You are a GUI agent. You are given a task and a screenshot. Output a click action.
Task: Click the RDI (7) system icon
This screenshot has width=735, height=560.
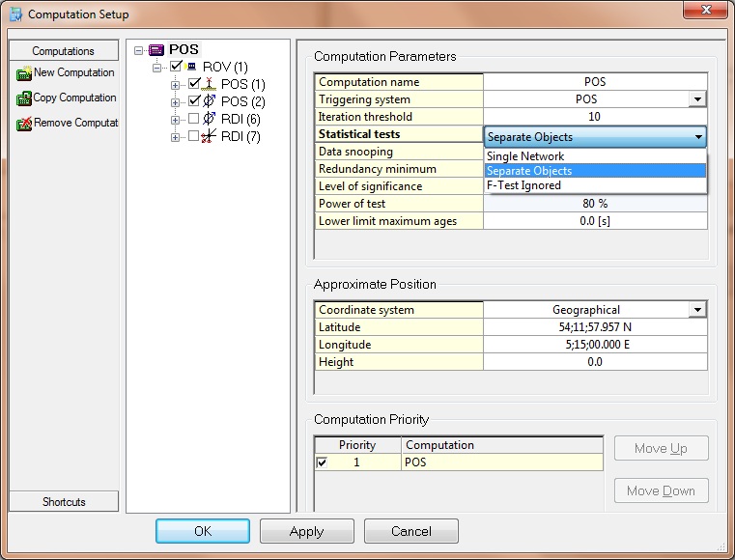coord(209,136)
